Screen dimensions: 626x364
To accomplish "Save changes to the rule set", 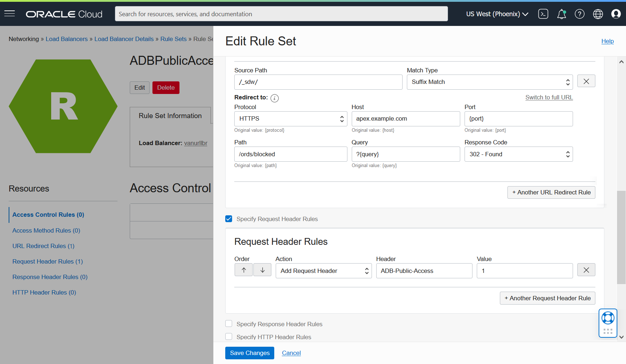I will click(249, 353).
